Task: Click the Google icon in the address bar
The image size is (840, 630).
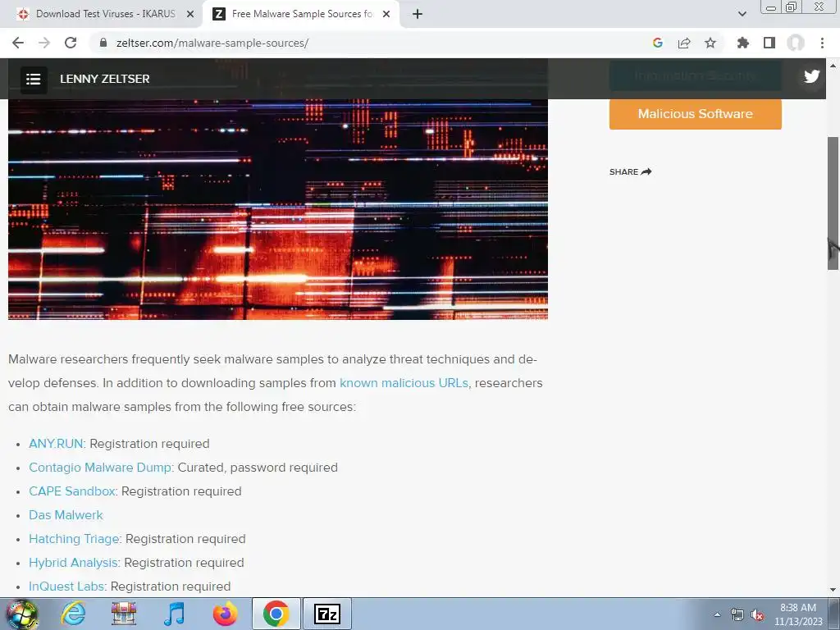Action: pyautogui.click(x=658, y=43)
